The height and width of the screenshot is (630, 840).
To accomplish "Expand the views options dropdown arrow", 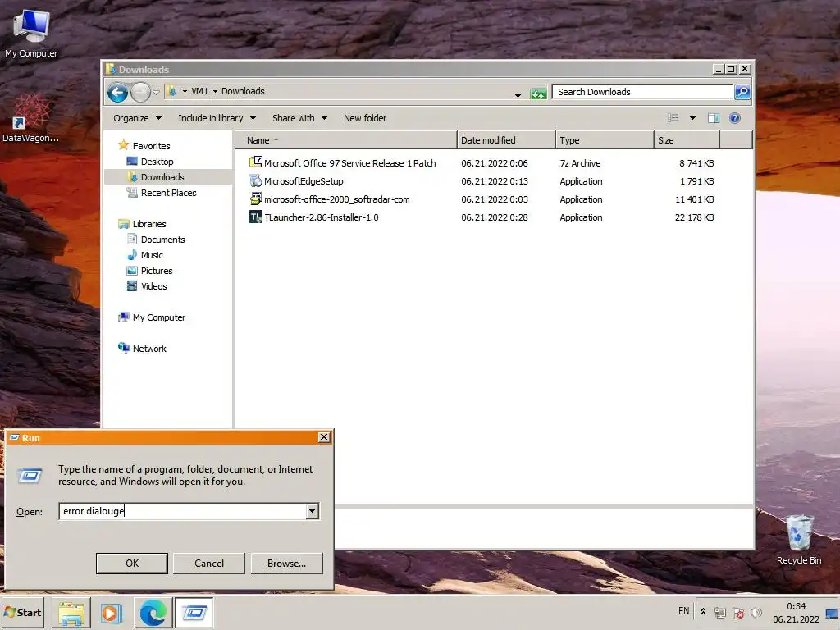I will coord(692,118).
